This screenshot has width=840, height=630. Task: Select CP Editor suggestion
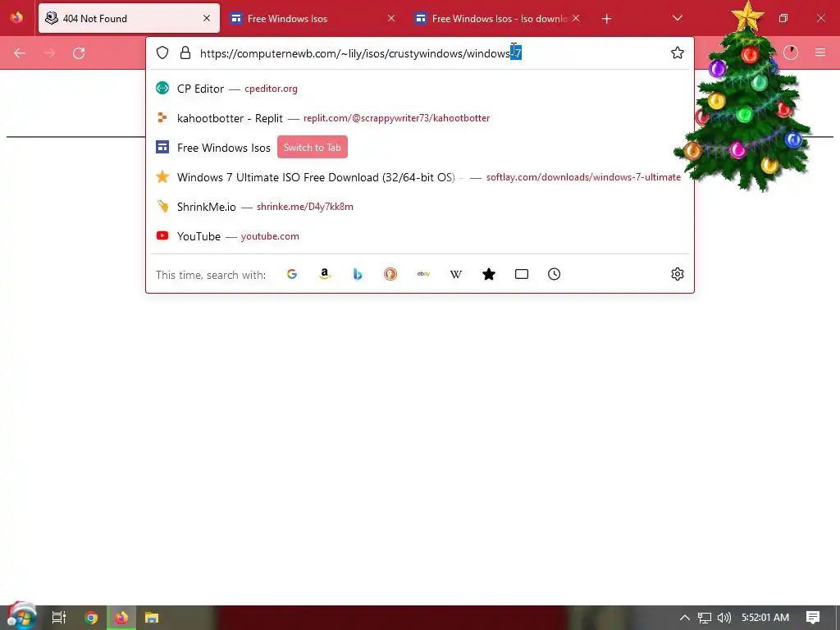pos(420,89)
